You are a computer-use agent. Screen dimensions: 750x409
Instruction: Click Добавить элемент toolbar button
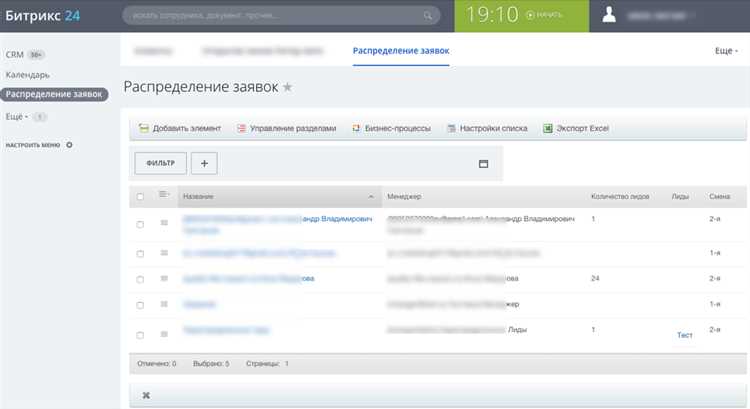click(180, 128)
